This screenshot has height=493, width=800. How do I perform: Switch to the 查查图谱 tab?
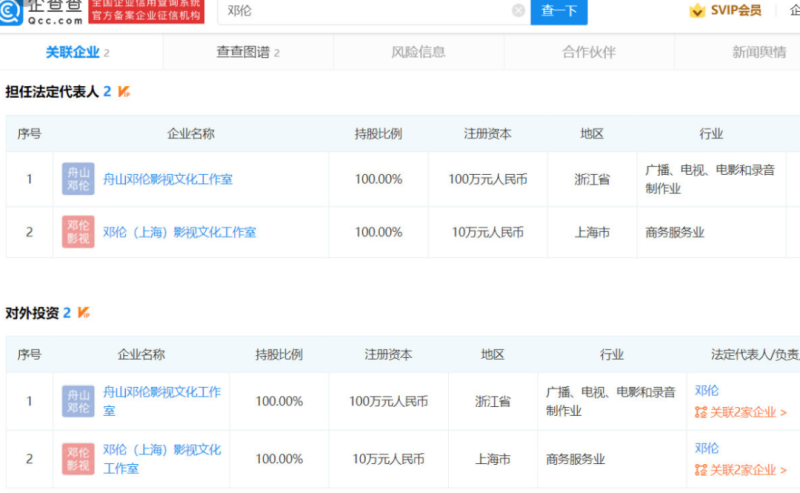[x=248, y=52]
